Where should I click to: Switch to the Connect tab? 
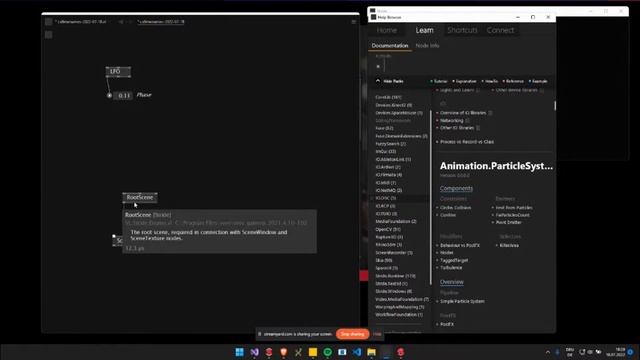coord(500,30)
